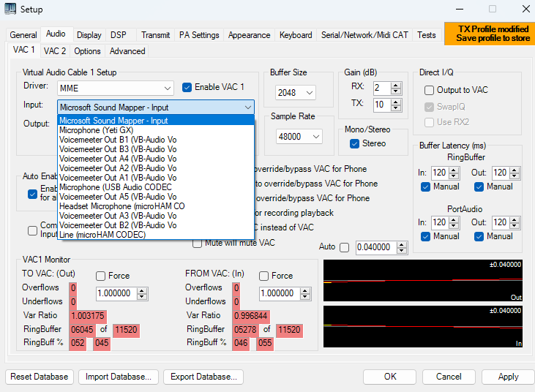Select Voicemeeter Out A1 input
The image size is (535, 392).
coord(156,178)
